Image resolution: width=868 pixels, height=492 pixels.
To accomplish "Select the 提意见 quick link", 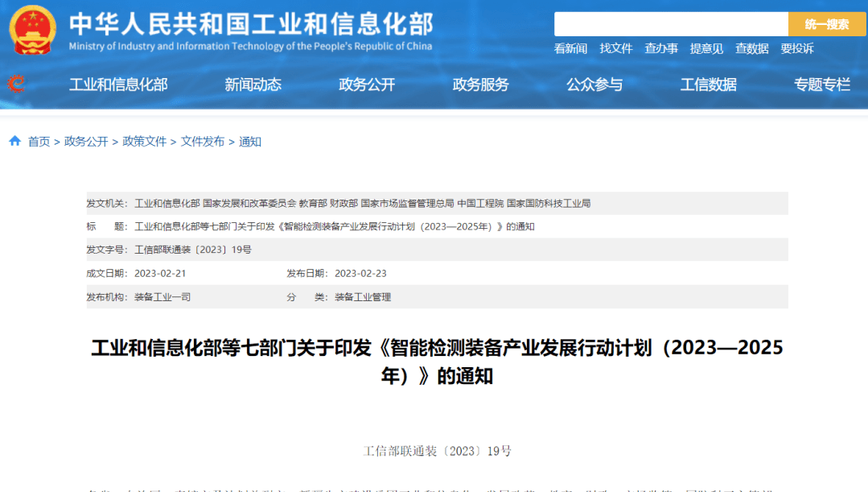I will pos(706,48).
